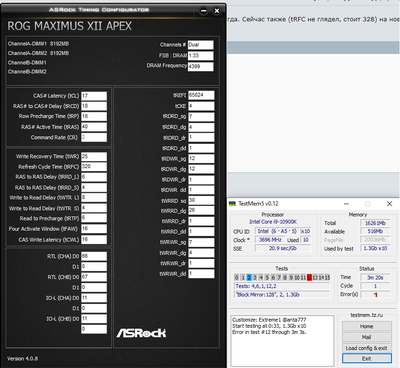Minimize the ASRock Timing Configurator window
Screen dimensions: 400x368
click(x=203, y=11)
